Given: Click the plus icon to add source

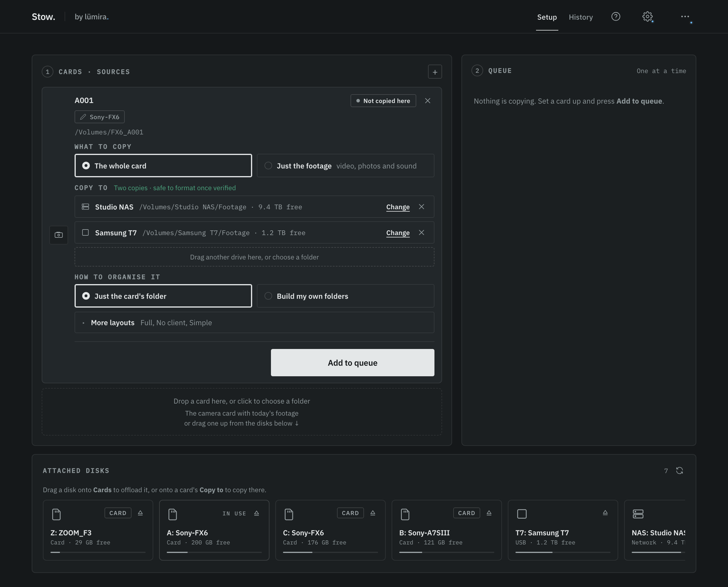Looking at the screenshot, I should click(435, 72).
